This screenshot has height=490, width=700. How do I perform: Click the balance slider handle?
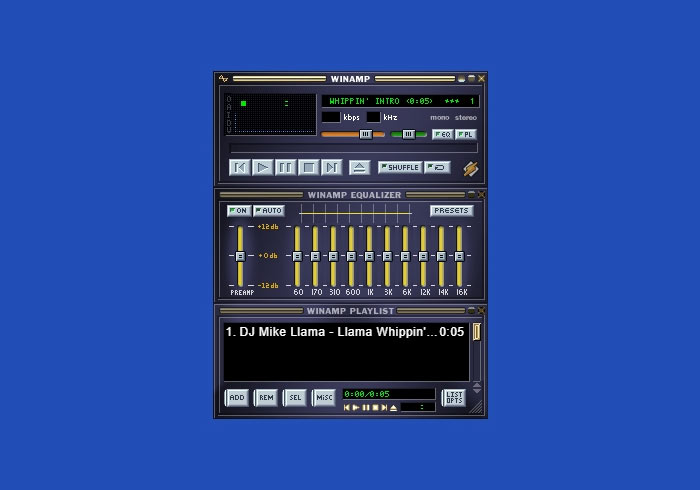[x=408, y=134]
